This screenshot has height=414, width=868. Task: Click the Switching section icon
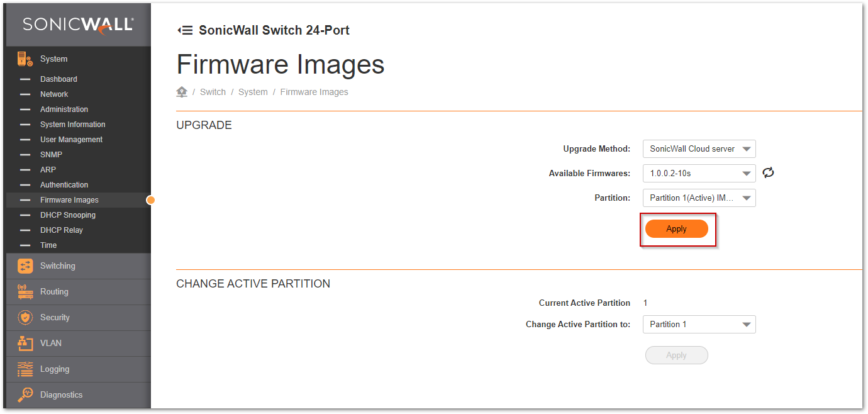tap(25, 266)
